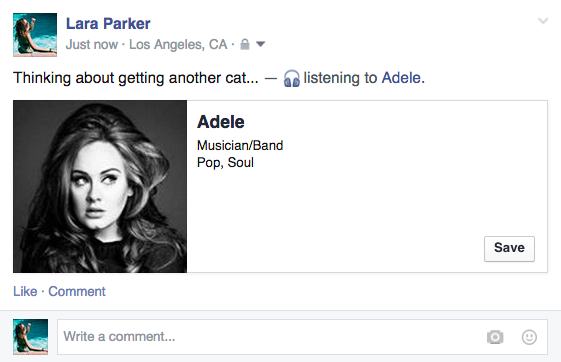Click the Adele page title

click(x=221, y=122)
